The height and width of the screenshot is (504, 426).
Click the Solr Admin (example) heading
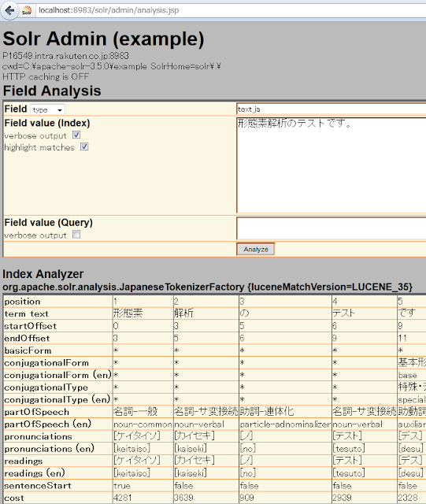tap(103, 39)
